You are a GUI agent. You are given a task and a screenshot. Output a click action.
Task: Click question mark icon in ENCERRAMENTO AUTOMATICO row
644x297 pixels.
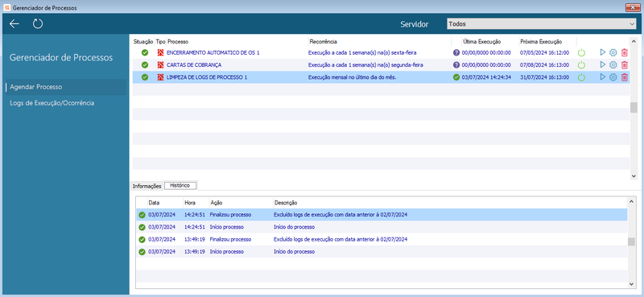click(x=456, y=52)
